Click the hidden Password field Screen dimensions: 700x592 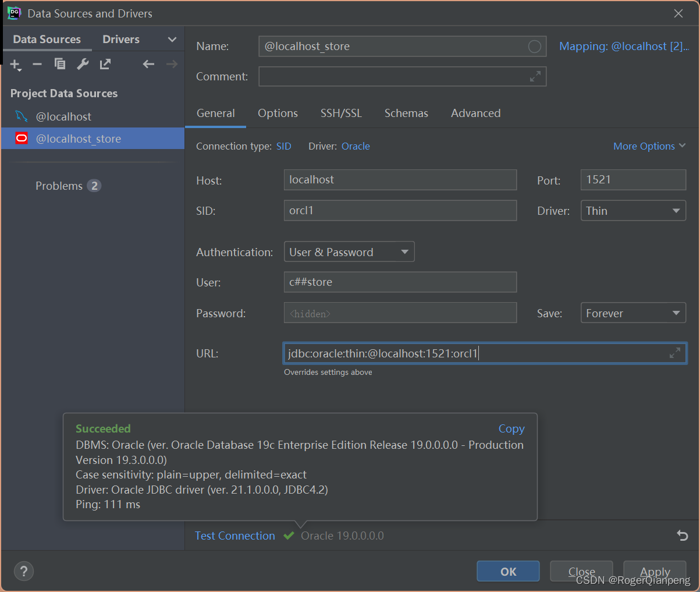point(400,313)
